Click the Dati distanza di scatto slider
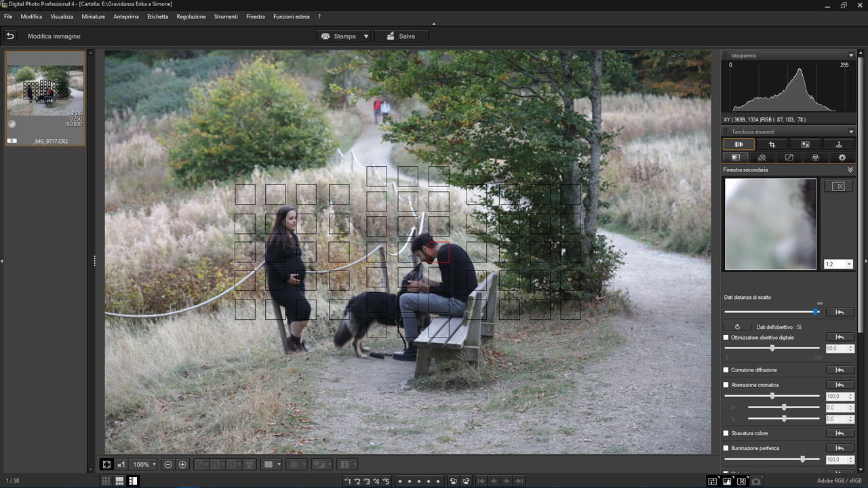The width and height of the screenshot is (868, 488). coord(772,312)
